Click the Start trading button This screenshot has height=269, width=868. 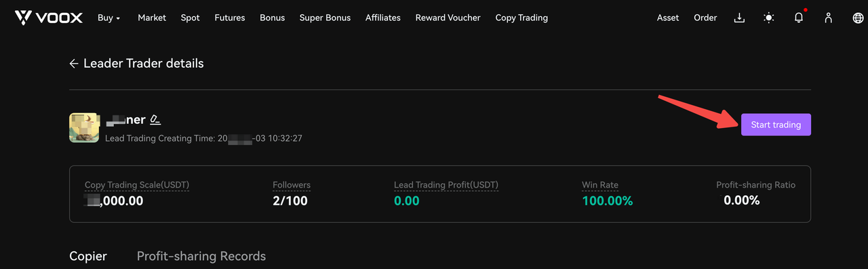click(x=776, y=125)
